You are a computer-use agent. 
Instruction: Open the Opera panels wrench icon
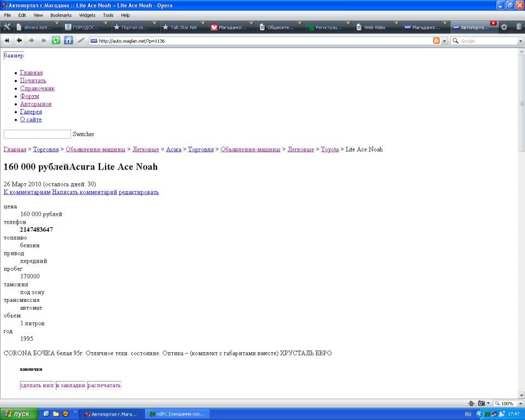[7, 27]
